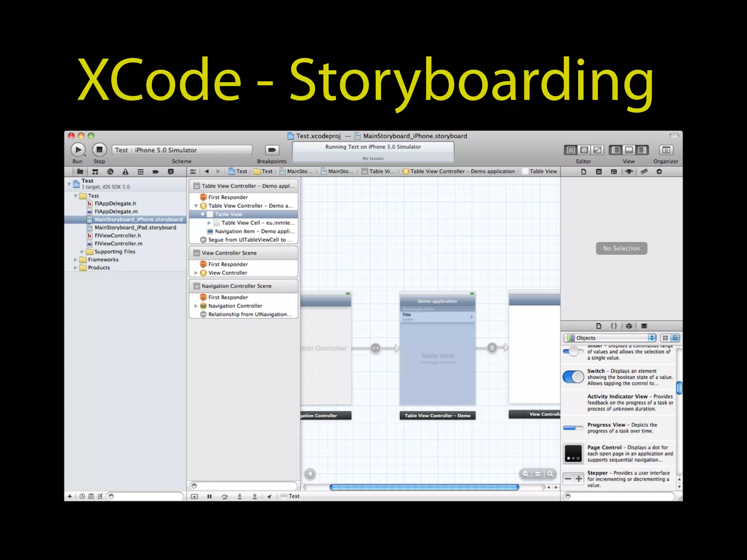Image resolution: width=747 pixels, height=560 pixels.
Task: Run the Test project
Action: point(78,150)
